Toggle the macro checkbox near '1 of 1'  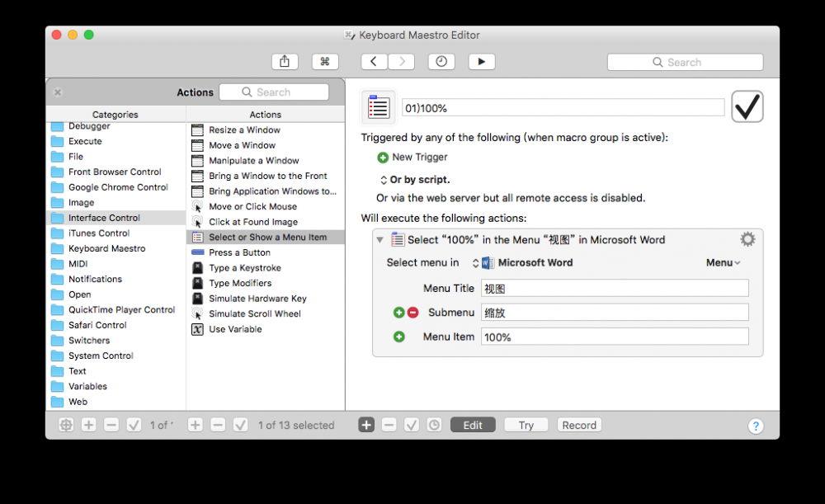click(x=133, y=425)
